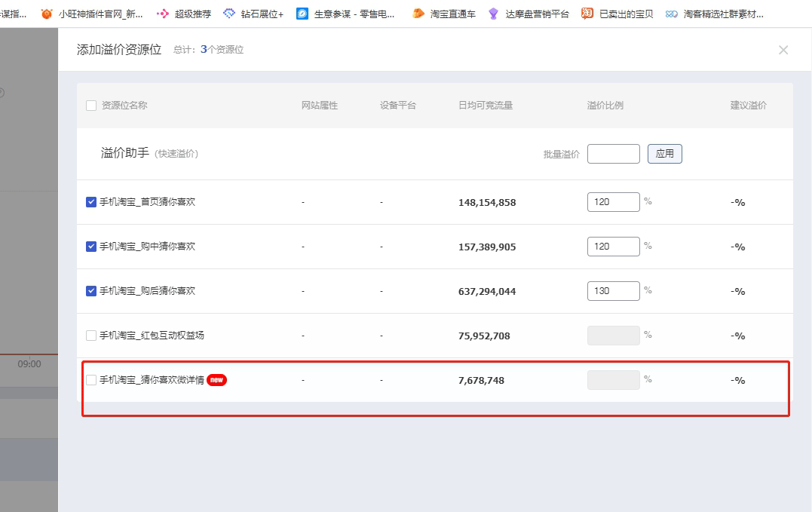Check 手机淘宝_猜你喜欢微详情

click(x=91, y=380)
